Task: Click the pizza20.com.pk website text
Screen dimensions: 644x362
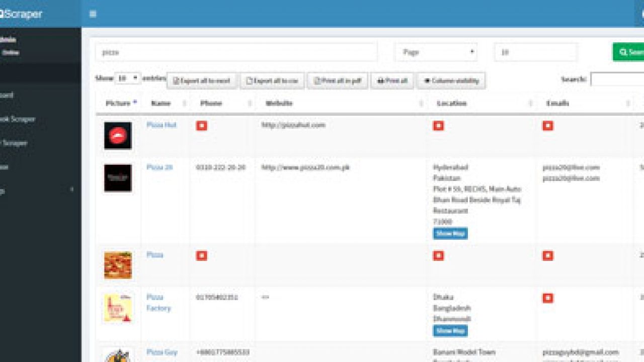Action: click(305, 167)
